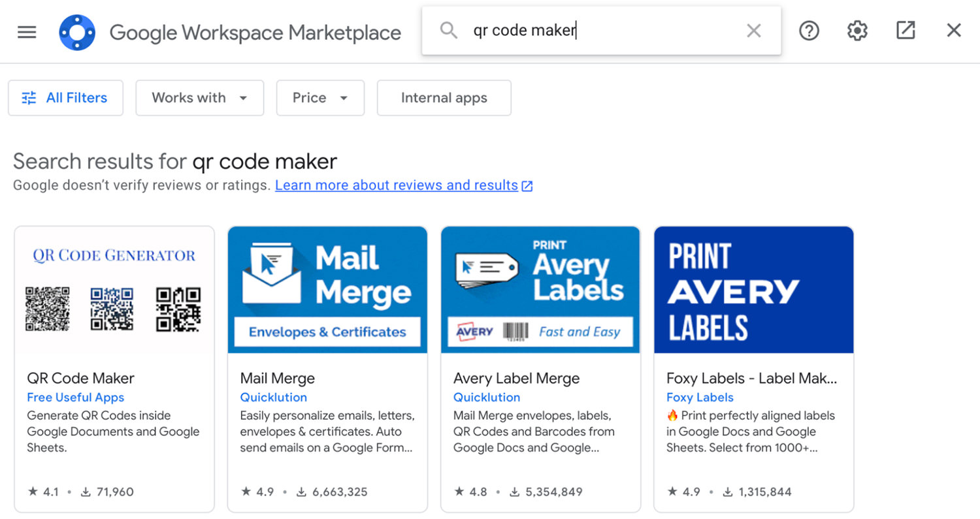Click the 'Print perfectly aligned labels' description
The image size is (980, 519).
[x=751, y=432]
